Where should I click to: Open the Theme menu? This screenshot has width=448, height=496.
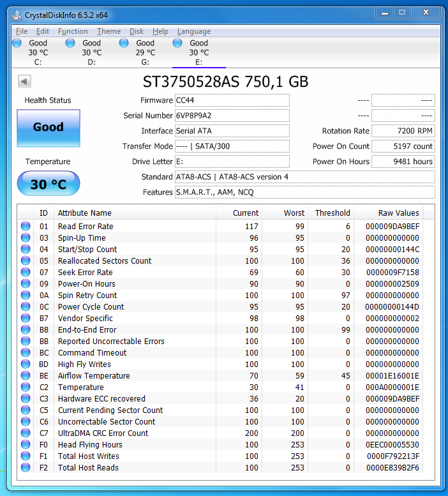(x=108, y=31)
